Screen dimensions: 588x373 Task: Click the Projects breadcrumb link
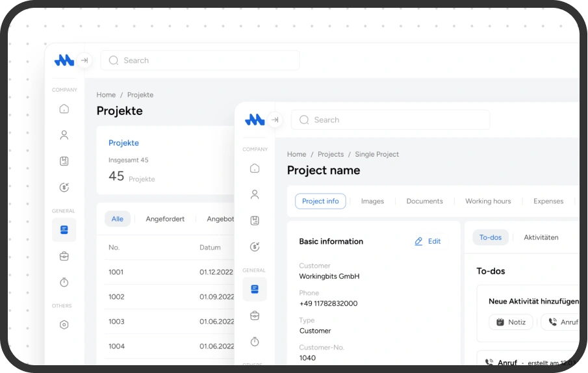[331, 155]
